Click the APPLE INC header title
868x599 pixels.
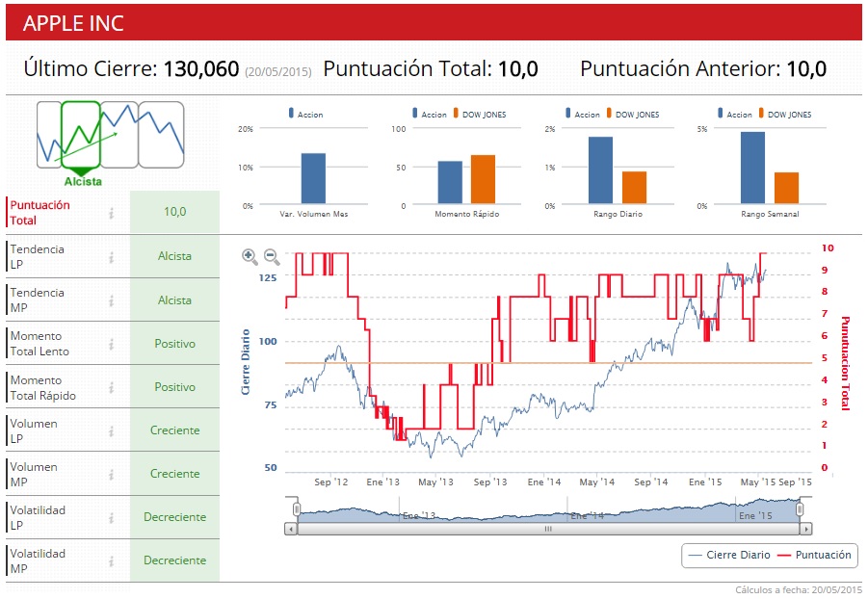(73, 23)
